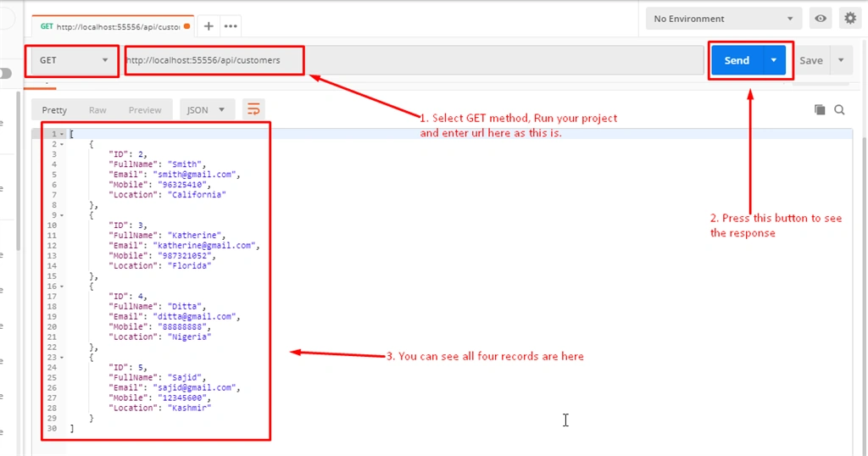Collapse the object at line 9
The width and height of the screenshot is (868, 456).
61,215
